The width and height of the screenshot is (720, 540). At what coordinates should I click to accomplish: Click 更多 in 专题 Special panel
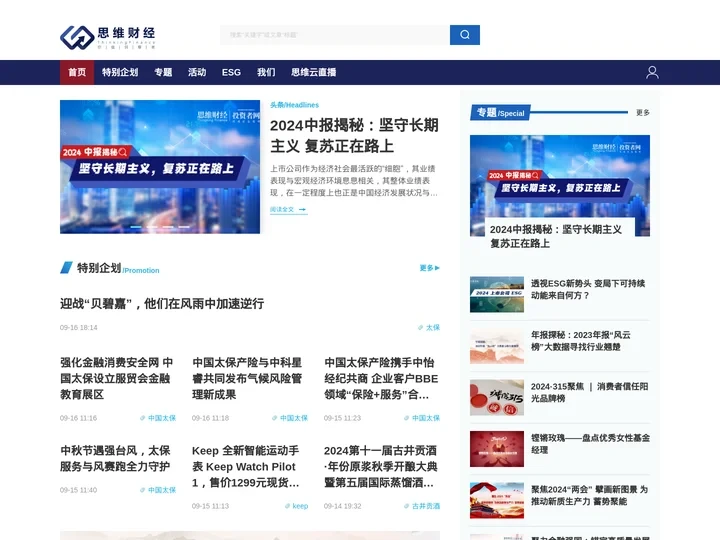coord(642,112)
